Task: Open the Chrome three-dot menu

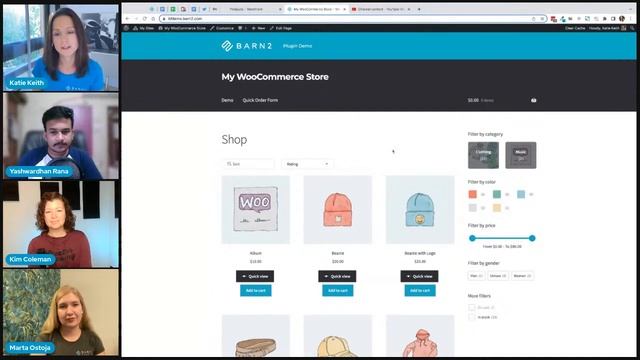Action: tap(631, 19)
